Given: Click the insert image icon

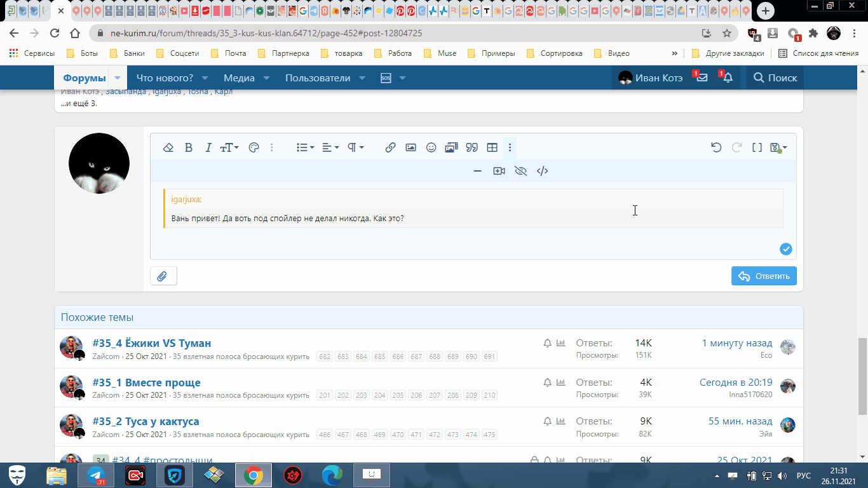Looking at the screenshot, I should click(411, 147).
